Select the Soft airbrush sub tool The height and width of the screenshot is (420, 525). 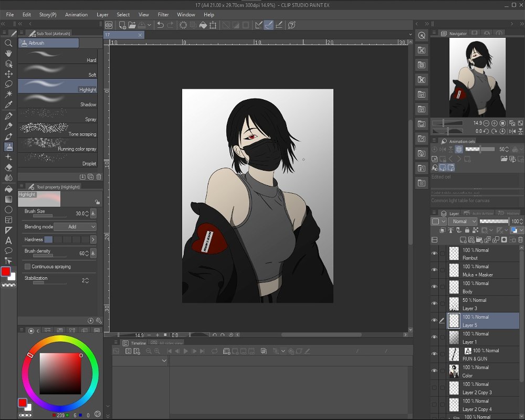coord(58,71)
